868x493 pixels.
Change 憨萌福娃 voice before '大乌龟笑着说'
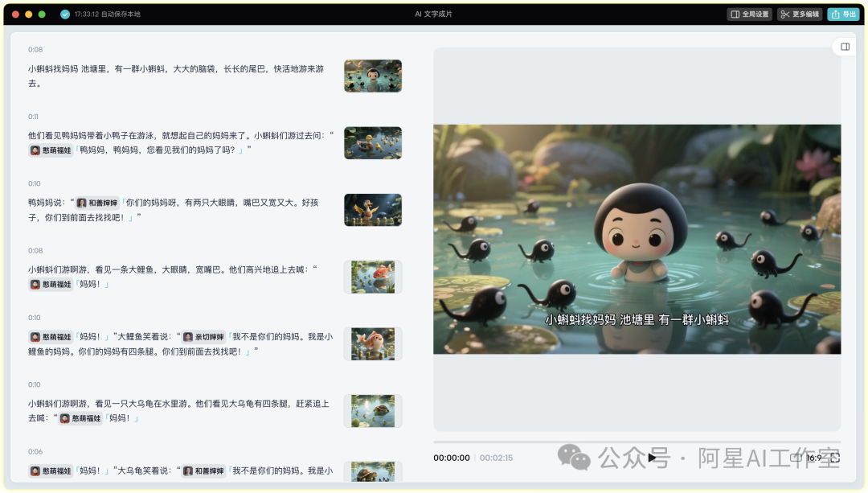pos(51,470)
